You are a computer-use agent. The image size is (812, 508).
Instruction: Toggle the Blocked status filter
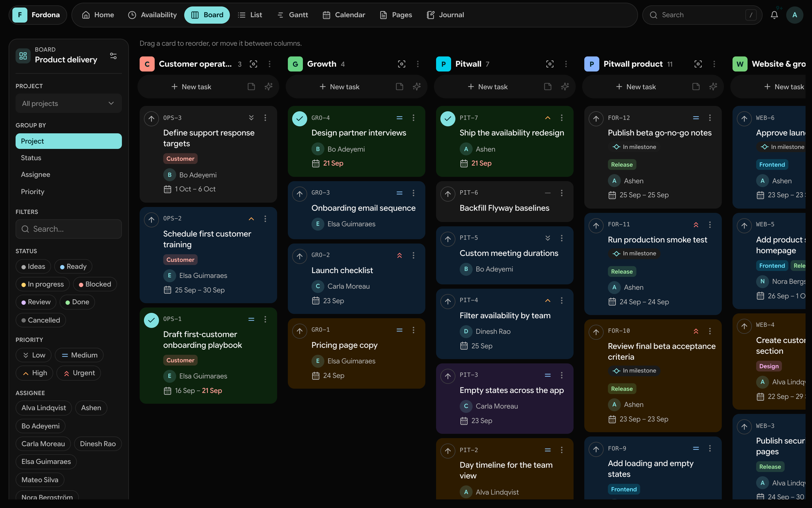(x=95, y=284)
